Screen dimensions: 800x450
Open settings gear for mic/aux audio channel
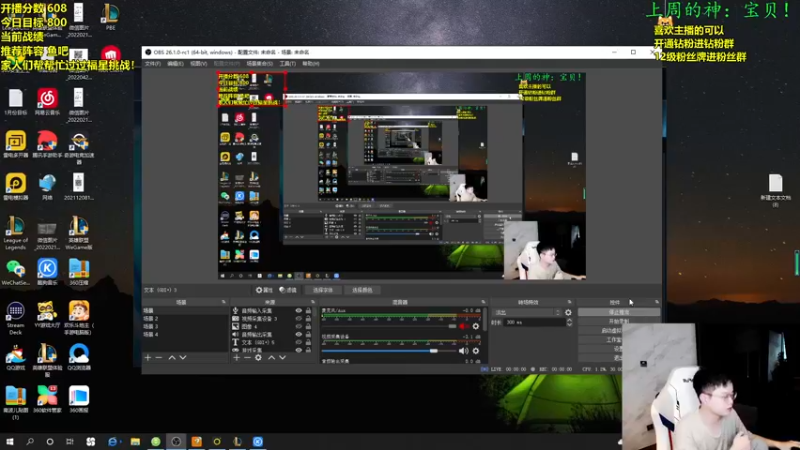coord(476,326)
